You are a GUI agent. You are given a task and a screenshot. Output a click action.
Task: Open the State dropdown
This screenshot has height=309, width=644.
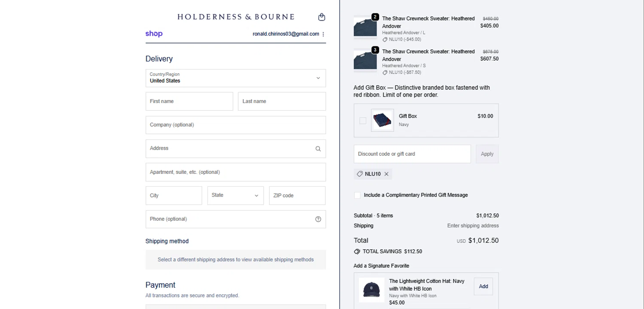coord(235,195)
